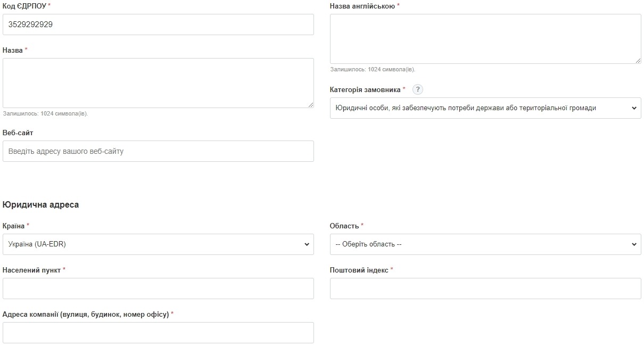The image size is (644, 346).
Task: Click the Веб-сайт label text
Action: point(18,133)
